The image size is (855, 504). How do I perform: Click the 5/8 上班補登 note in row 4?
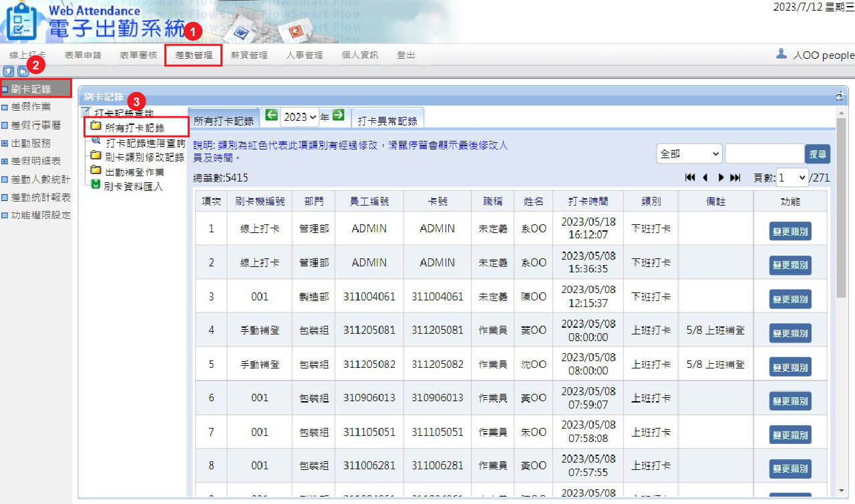715,330
